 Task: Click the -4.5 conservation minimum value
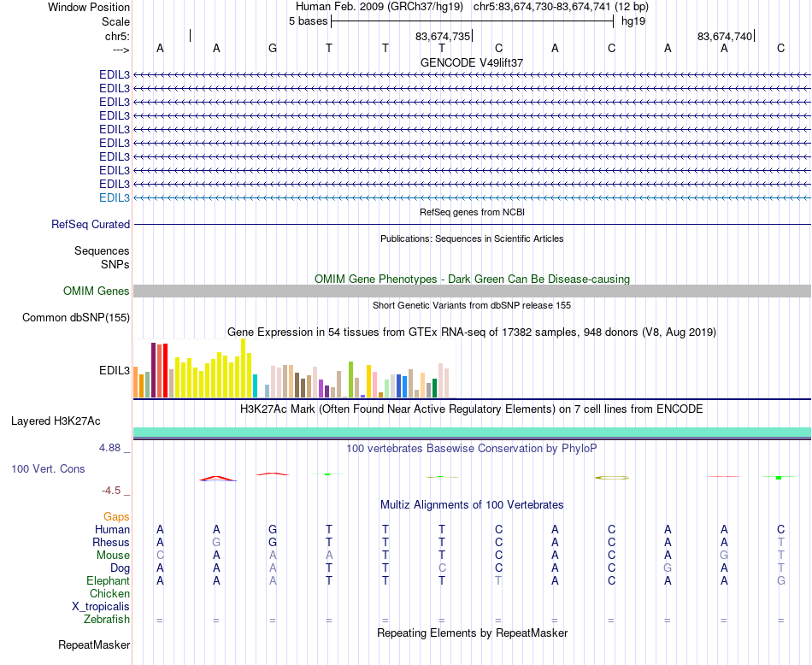(111, 491)
